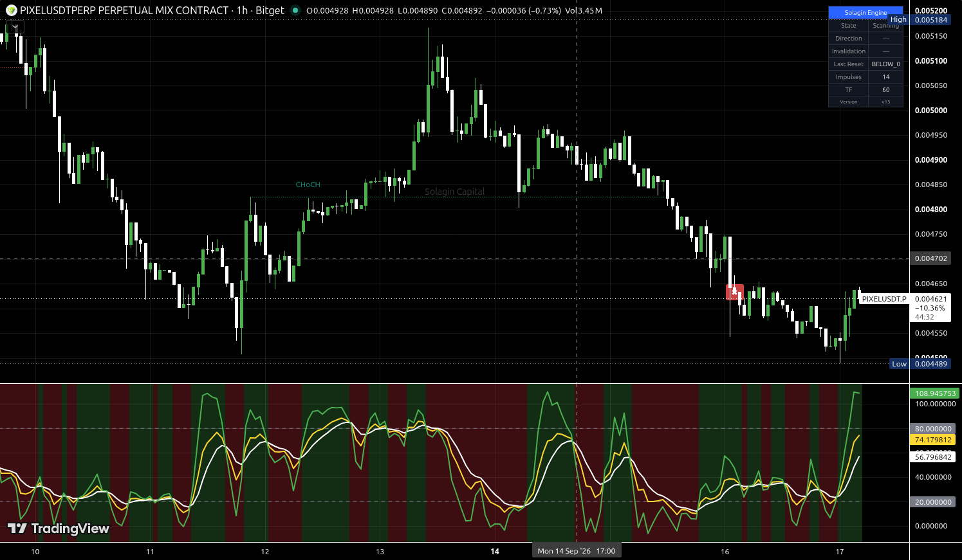Click the 0.005000 price scale label
This screenshot has height=560, width=962.
pos(930,111)
